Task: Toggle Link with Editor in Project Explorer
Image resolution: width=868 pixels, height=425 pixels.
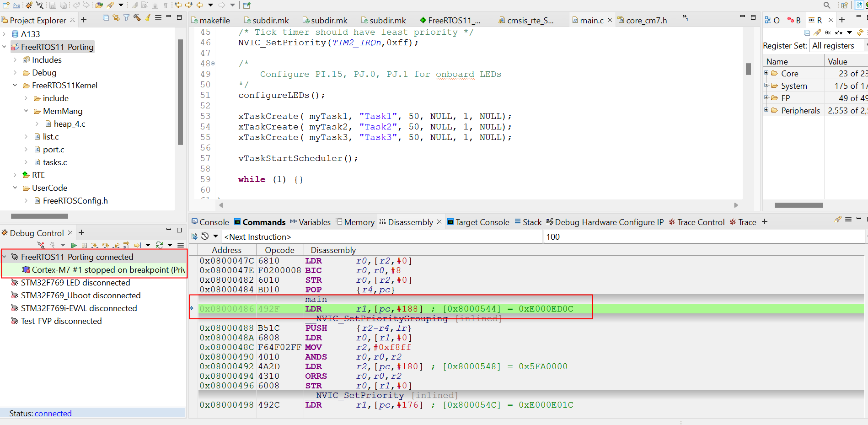Action: (x=116, y=18)
